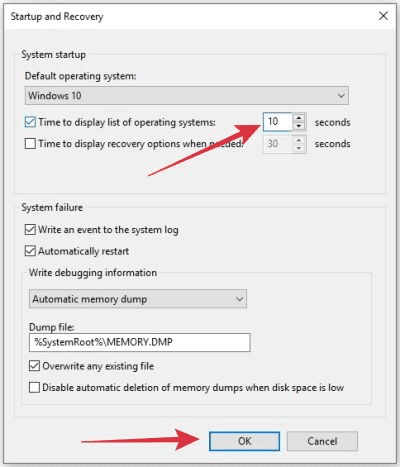
Task: Toggle the Automatically restart checkbox
Action: (x=30, y=251)
